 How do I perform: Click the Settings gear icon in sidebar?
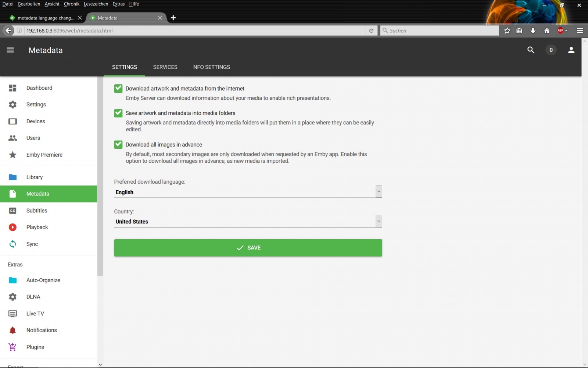[12, 105]
